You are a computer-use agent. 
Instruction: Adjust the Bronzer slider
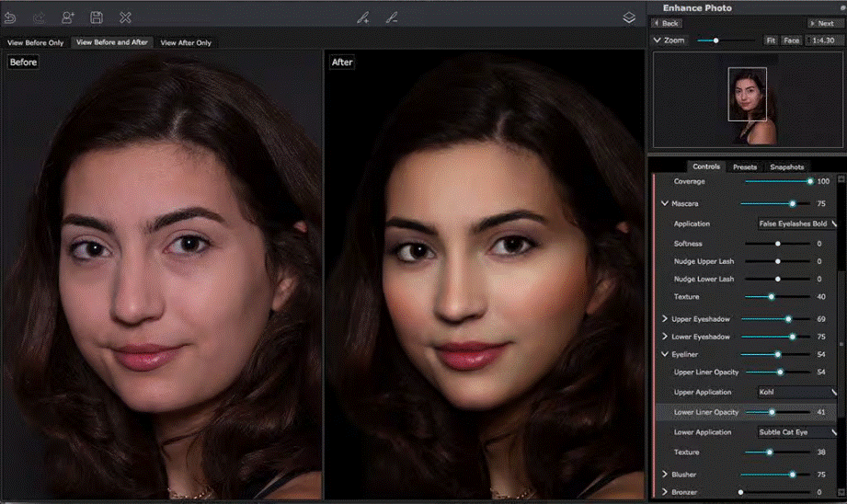775,492
